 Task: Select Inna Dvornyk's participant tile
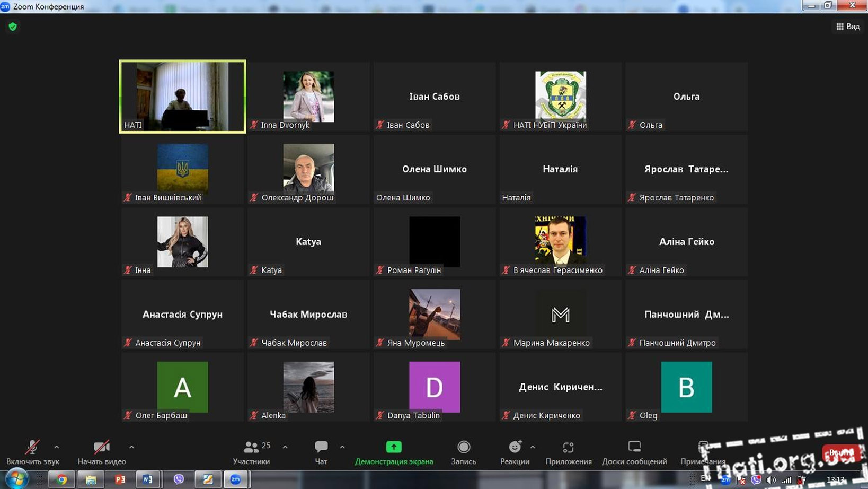(308, 96)
